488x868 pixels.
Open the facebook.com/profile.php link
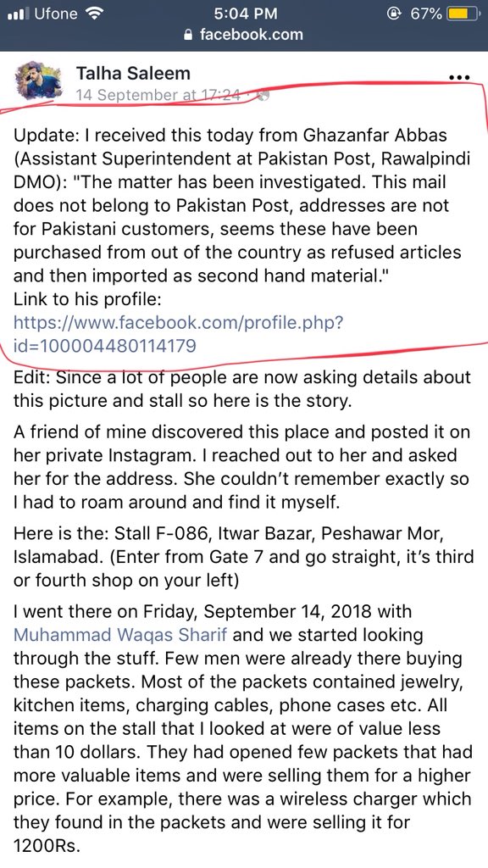(x=179, y=334)
